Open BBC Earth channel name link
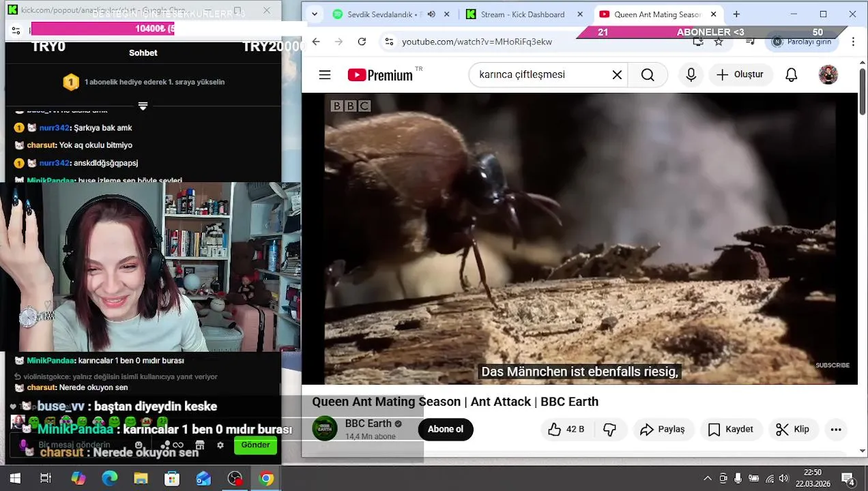 368,423
